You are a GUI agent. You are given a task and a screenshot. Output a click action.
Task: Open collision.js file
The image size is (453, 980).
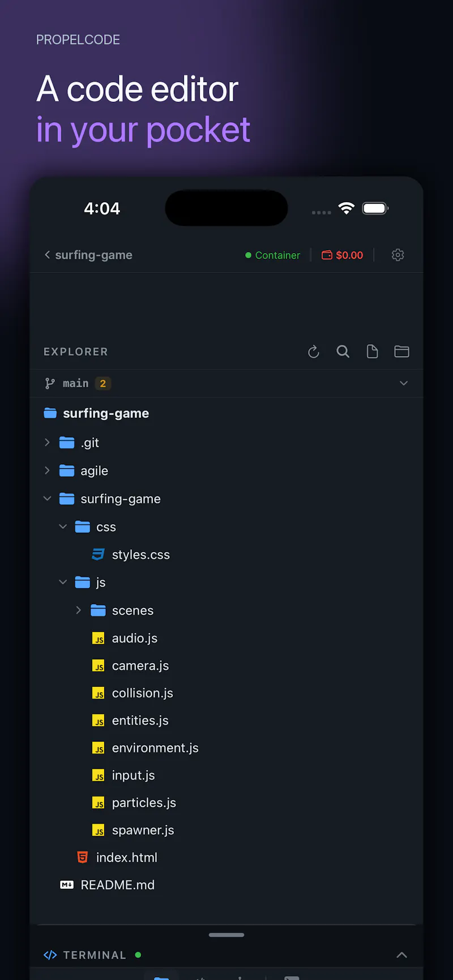143,693
